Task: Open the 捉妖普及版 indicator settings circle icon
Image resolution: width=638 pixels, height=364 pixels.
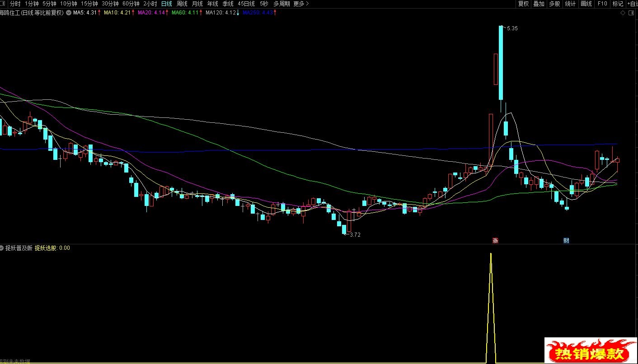Action: 2,248
